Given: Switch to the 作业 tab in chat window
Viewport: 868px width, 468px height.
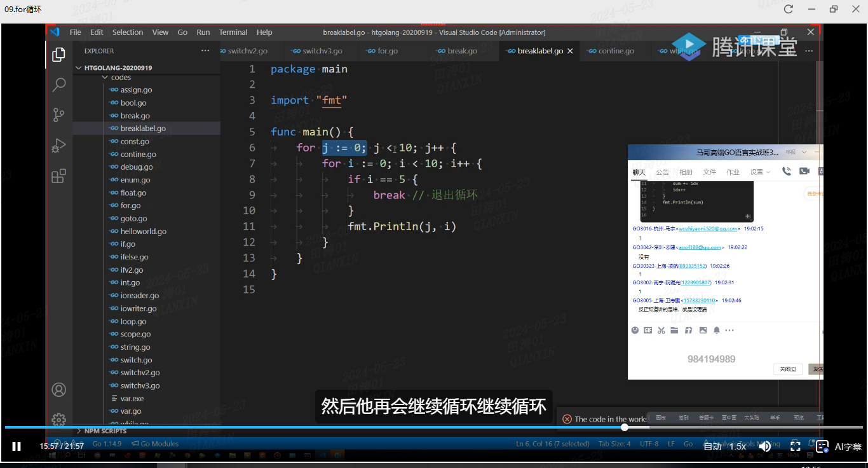Looking at the screenshot, I should pyautogui.click(x=733, y=172).
